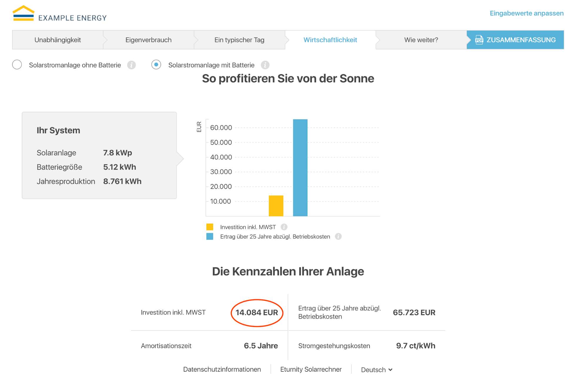Switch to the Eigenverbrauch tab

(148, 40)
